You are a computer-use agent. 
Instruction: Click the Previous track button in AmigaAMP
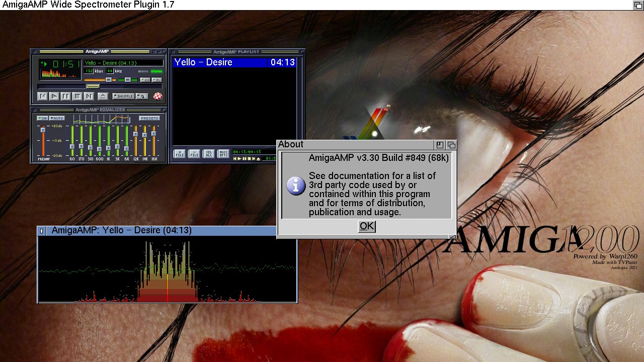tap(43, 97)
